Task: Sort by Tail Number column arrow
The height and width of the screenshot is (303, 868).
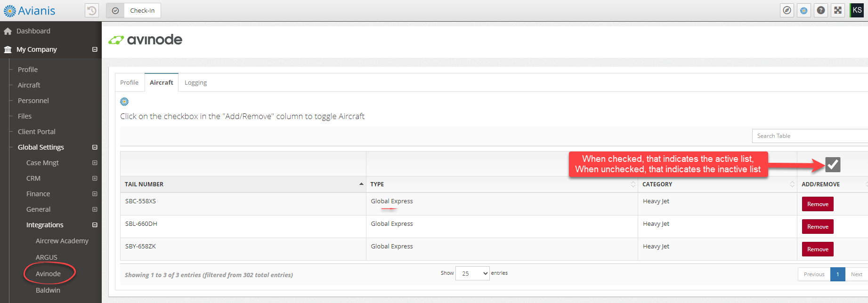Action: (x=361, y=184)
